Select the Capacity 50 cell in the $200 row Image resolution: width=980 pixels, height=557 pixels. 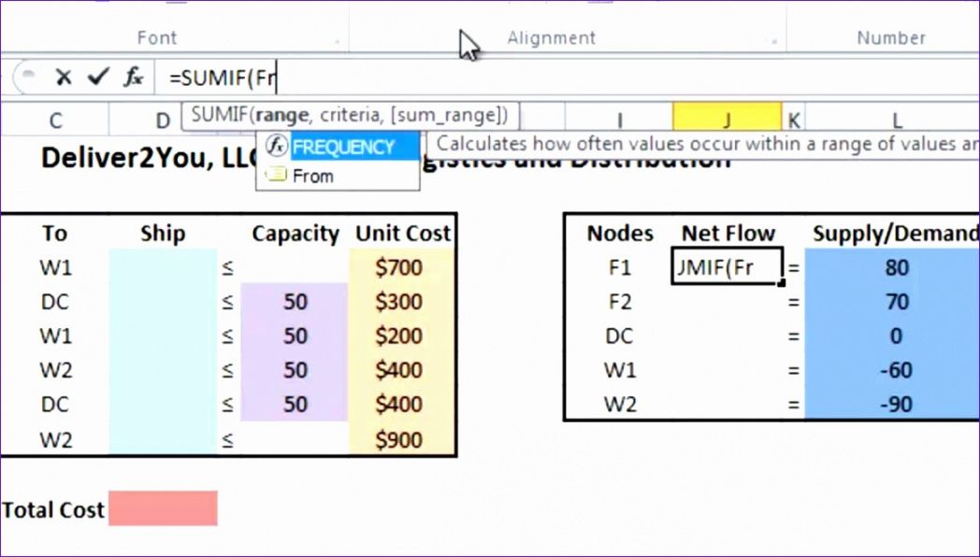point(294,336)
